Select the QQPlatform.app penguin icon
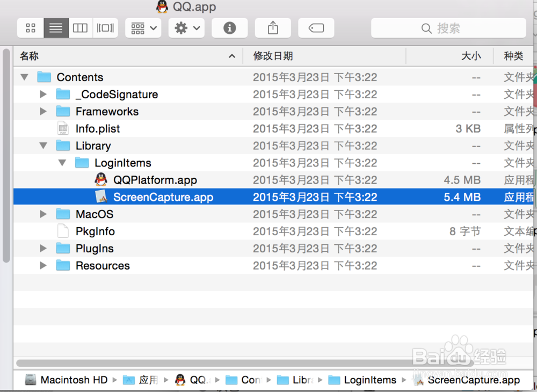The height and width of the screenshot is (392, 537). (101, 179)
